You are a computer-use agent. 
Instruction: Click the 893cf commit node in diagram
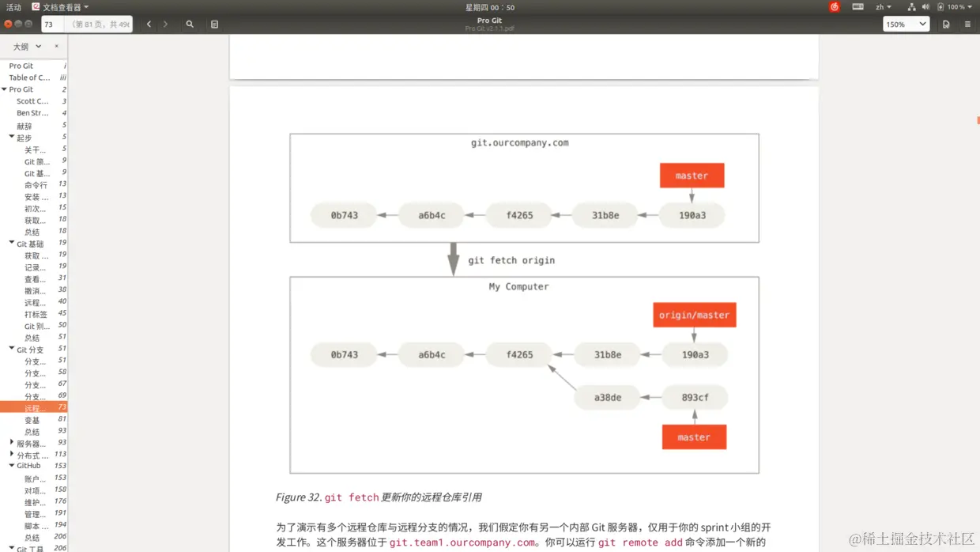(695, 398)
